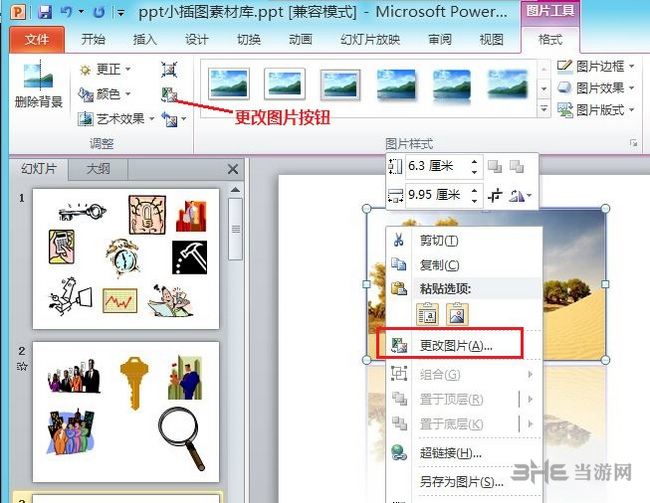Viewport: 650px width, 503px height.
Task: Click the Remove Background (删除背景) button
Action: tap(38, 84)
